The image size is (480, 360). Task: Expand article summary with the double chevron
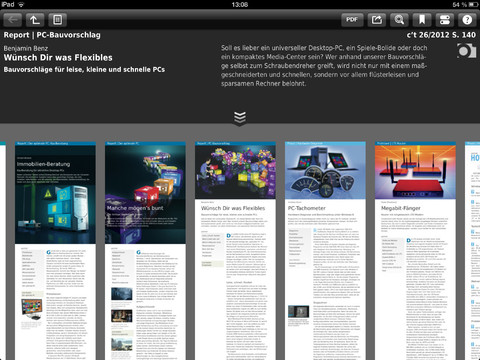[x=240, y=118]
